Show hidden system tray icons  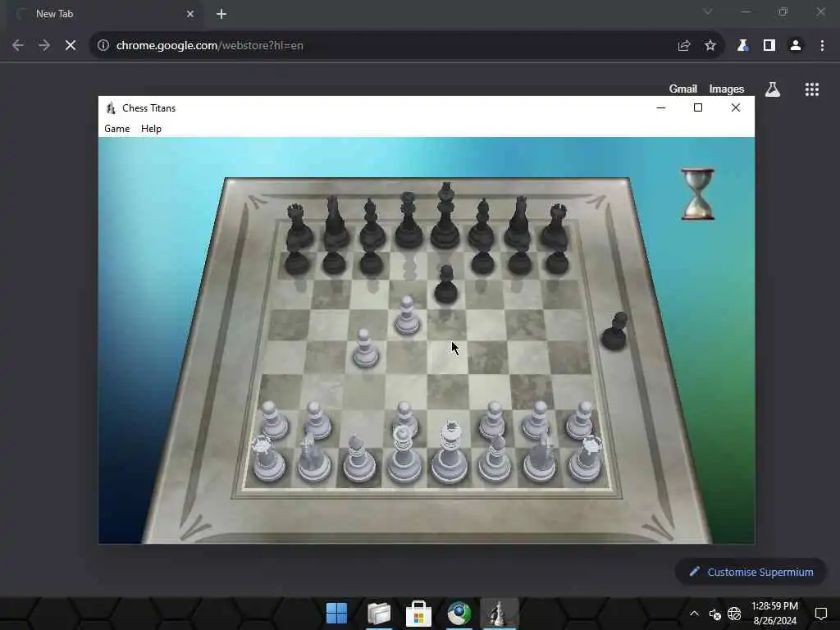pyautogui.click(x=694, y=614)
